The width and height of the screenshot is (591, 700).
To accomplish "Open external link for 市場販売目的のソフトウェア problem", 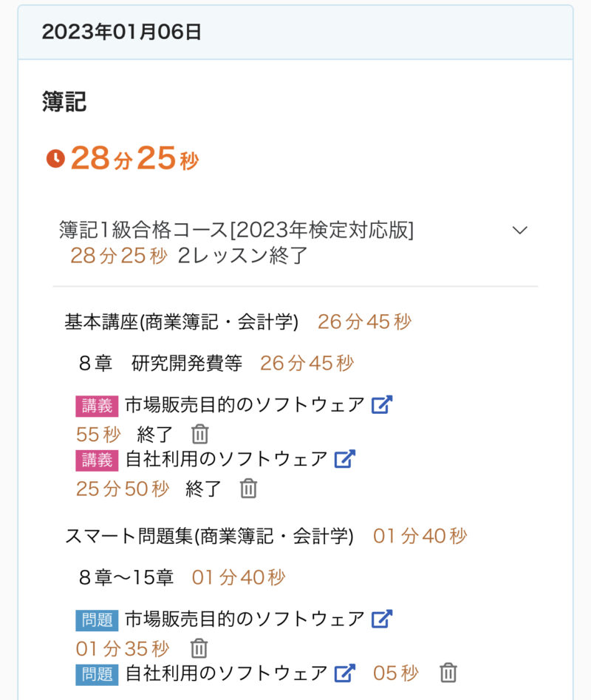I will [x=381, y=618].
